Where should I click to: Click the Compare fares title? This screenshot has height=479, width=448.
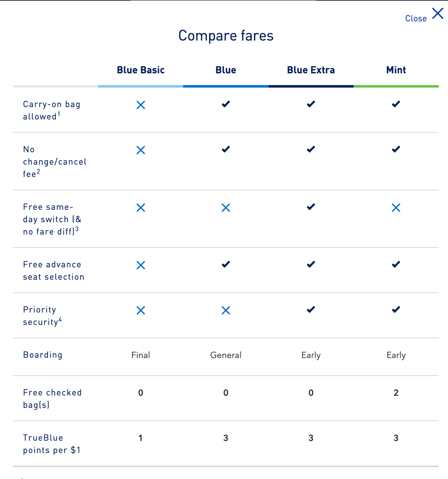coord(226,35)
